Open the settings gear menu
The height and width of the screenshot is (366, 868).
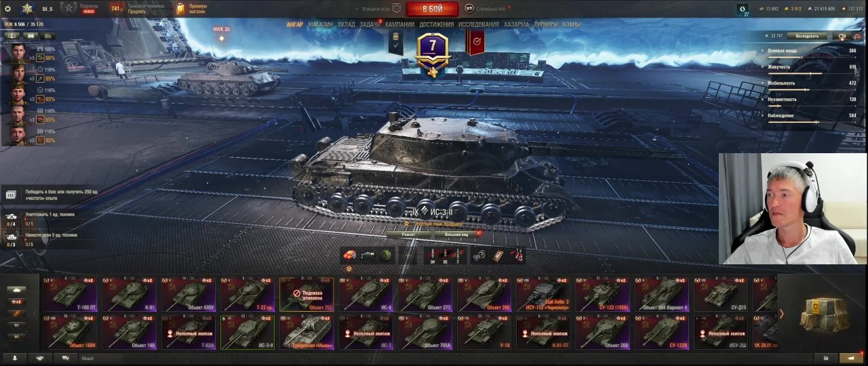pyautogui.click(x=7, y=9)
